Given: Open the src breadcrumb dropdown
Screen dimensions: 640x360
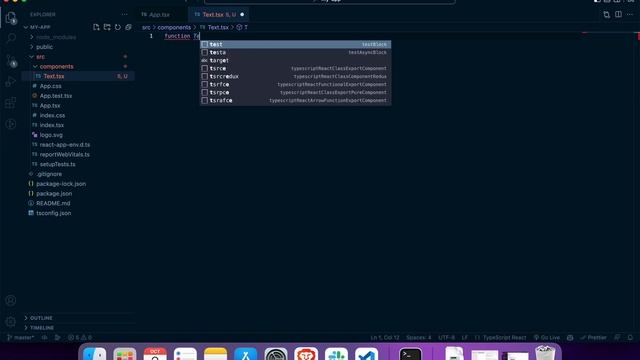Looking at the screenshot, I should coord(146,27).
